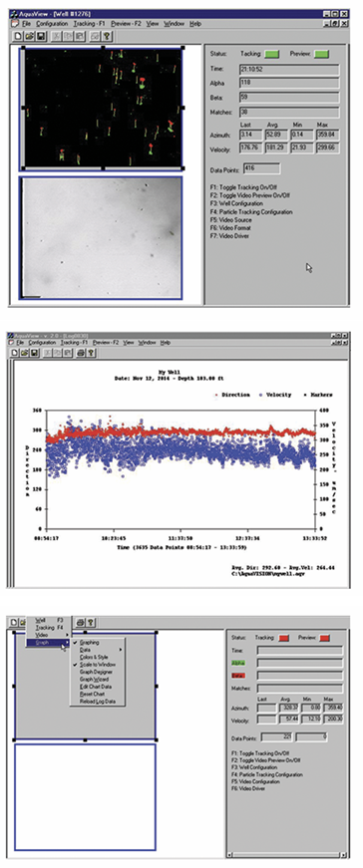
Task: Click the Data Points field showing 416
Action: tap(269, 166)
